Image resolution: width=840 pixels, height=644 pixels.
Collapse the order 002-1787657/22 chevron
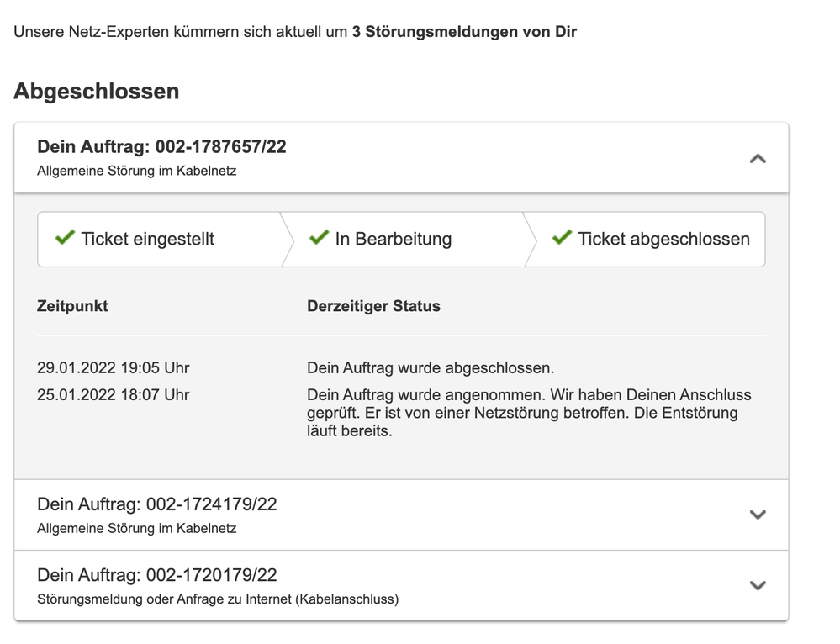(758, 158)
